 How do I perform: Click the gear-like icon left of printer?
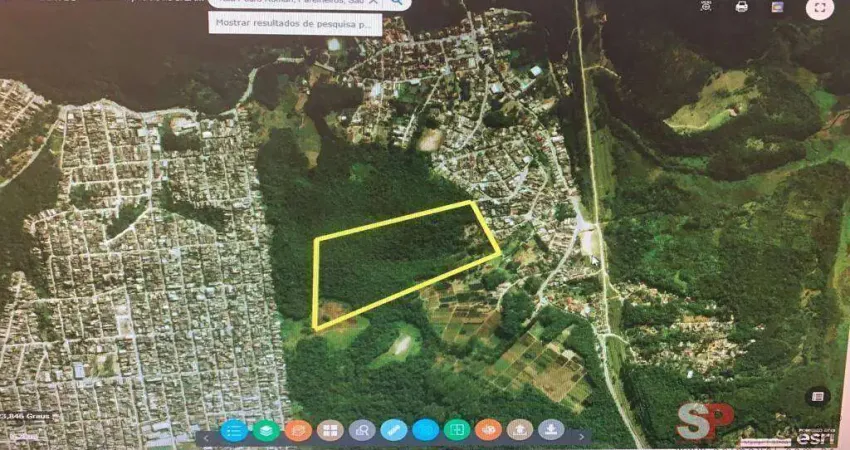[706, 7]
